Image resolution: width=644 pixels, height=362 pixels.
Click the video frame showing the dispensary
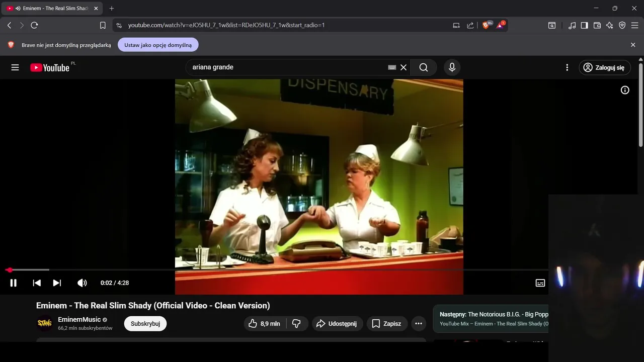click(319, 186)
